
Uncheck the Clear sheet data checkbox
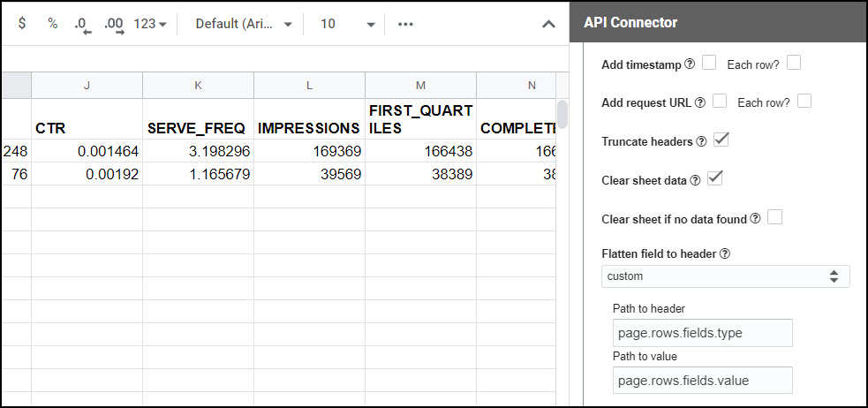[x=715, y=178]
